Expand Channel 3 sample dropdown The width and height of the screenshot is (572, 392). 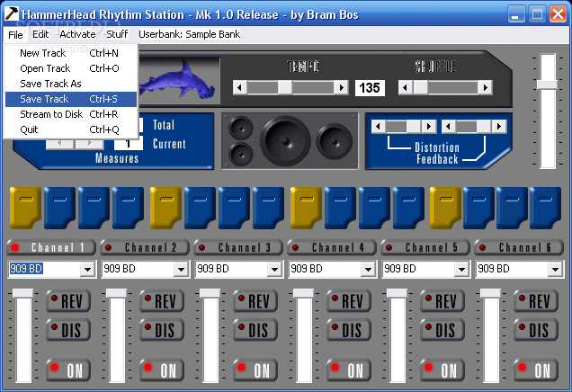click(274, 270)
